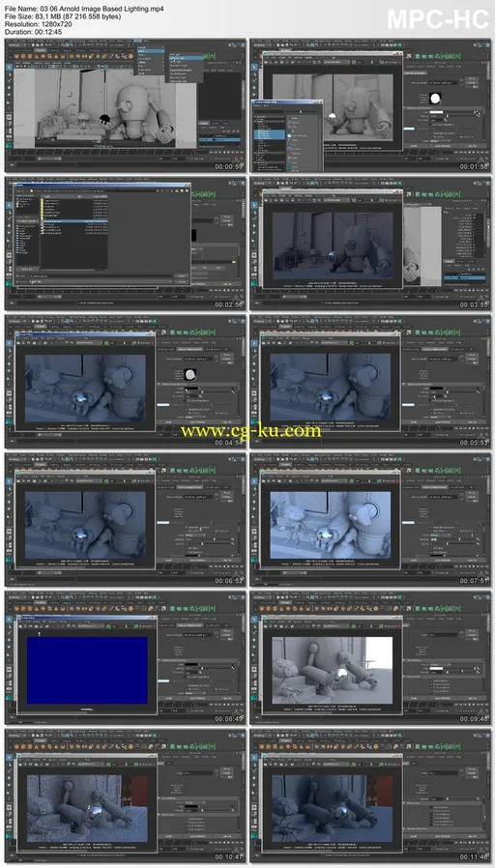
Task: Click the green render icons in the 00:01:58 frame
Action: pos(437,56)
